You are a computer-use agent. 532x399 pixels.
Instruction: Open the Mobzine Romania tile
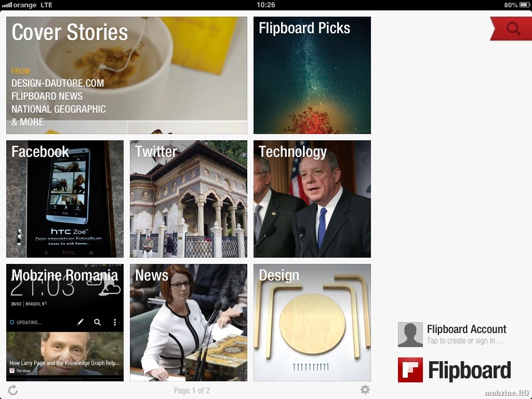pos(65,323)
